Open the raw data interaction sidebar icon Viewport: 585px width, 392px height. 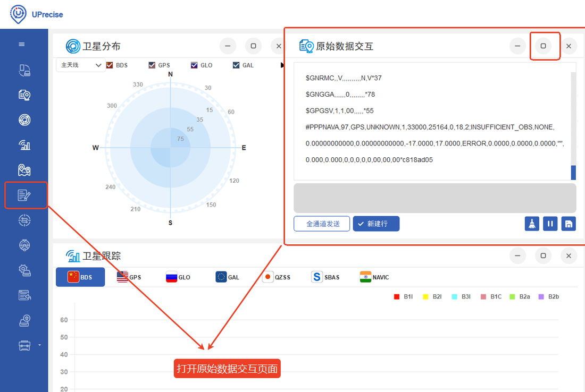[x=24, y=195]
